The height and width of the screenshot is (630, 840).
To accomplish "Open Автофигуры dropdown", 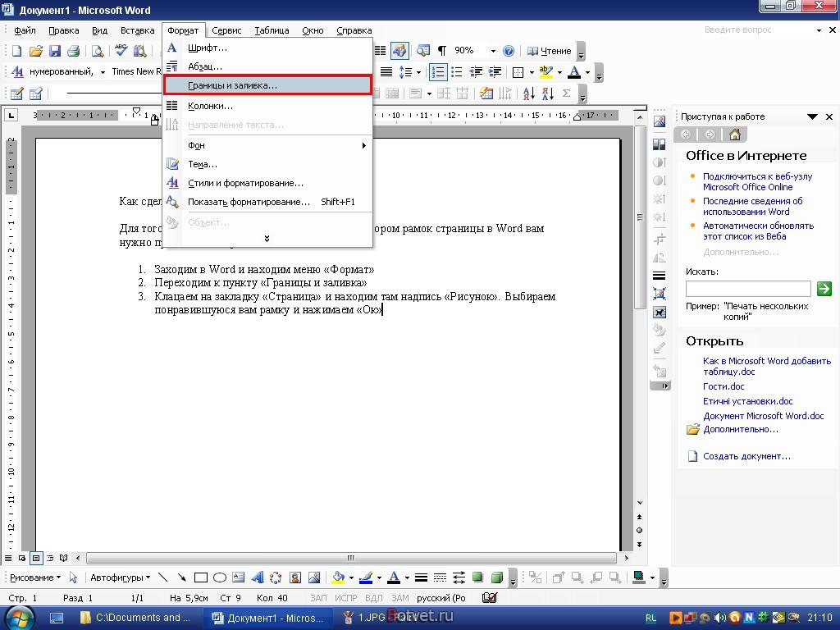I will [120, 577].
